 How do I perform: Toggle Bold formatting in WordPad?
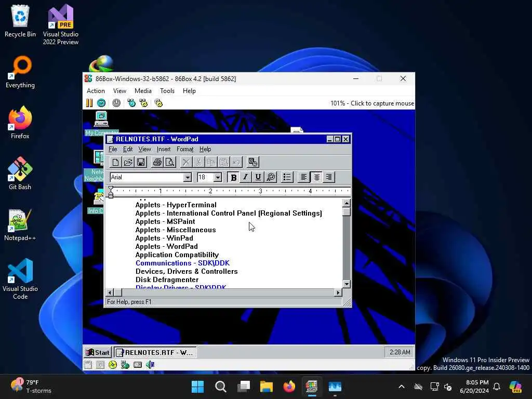tap(233, 177)
